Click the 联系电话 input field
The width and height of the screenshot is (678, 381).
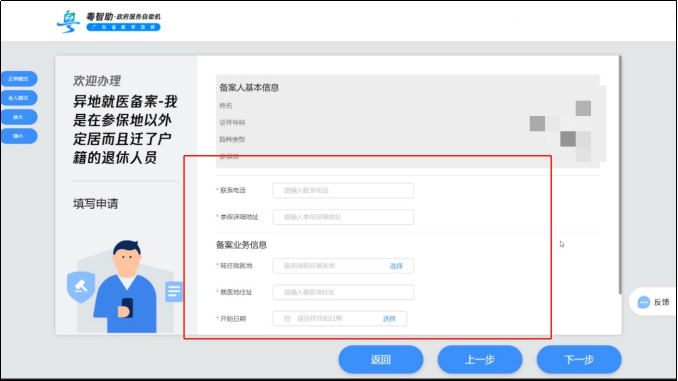click(x=343, y=190)
